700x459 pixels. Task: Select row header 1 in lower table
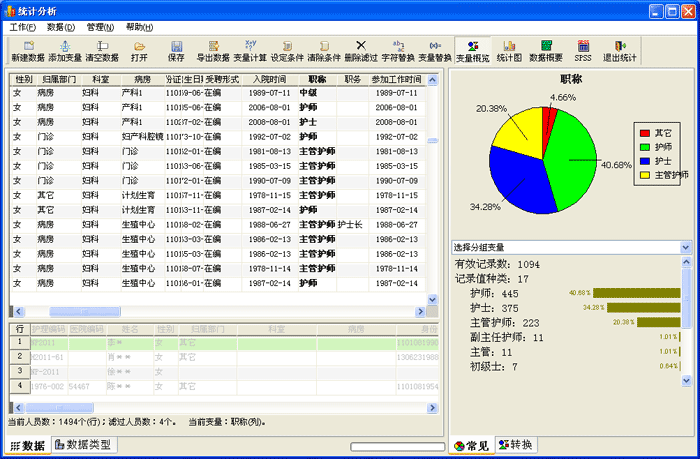click(20, 342)
